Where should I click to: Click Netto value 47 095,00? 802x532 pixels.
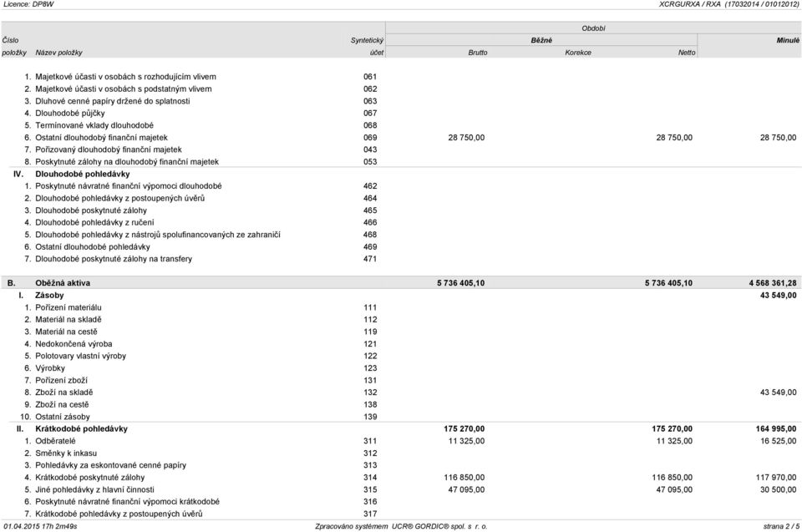click(x=674, y=489)
